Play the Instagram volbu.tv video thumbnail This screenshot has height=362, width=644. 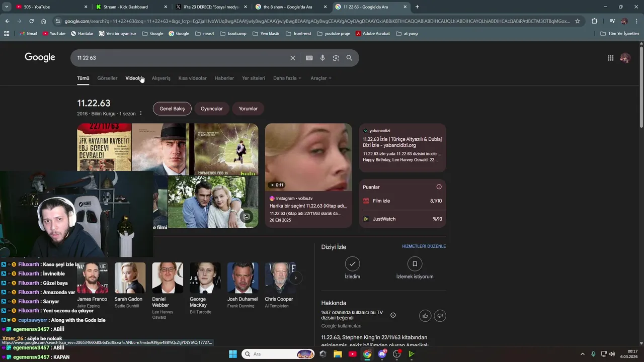[x=308, y=157]
